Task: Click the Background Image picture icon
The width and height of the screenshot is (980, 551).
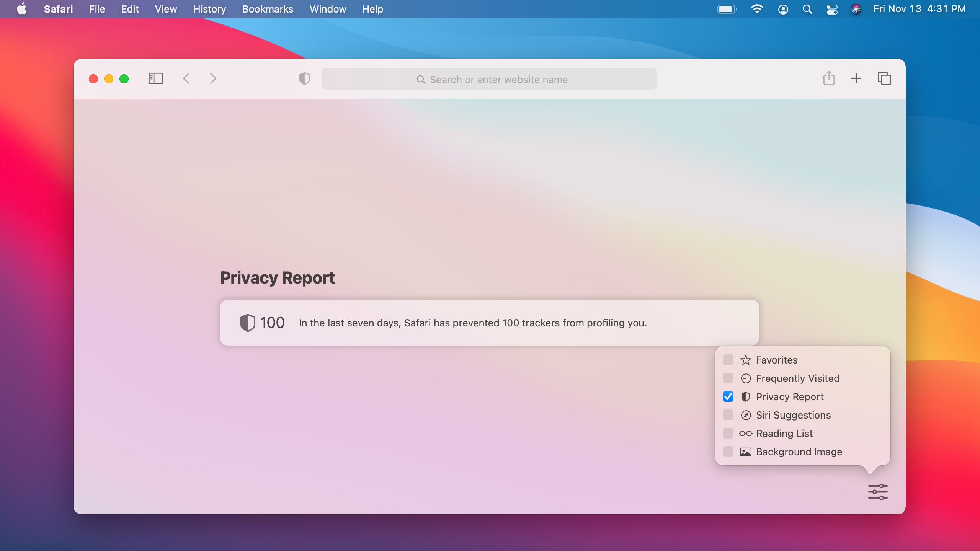Action: [x=746, y=452]
